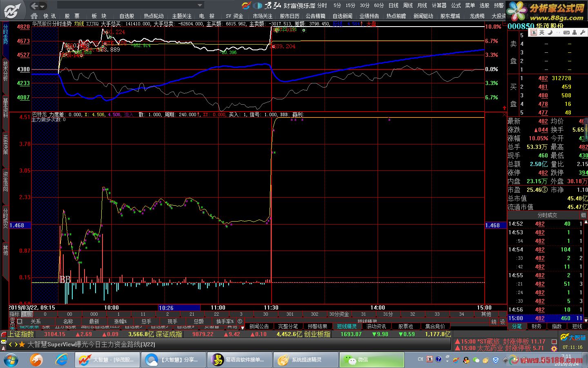Switch to the 60分 chart period
This screenshot has height=368, width=588.
click(379, 5)
